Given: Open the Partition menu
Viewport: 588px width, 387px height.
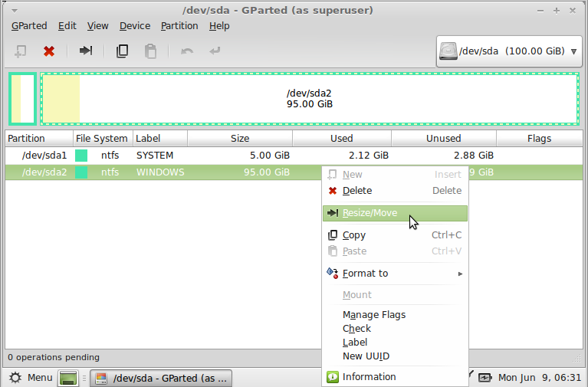Looking at the screenshot, I should pyautogui.click(x=179, y=26).
